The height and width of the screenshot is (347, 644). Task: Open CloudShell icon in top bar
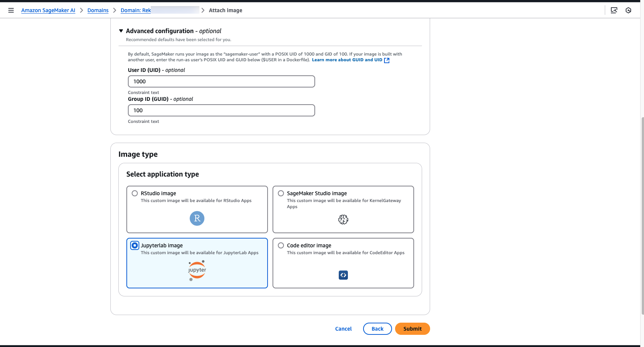[614, 10]
